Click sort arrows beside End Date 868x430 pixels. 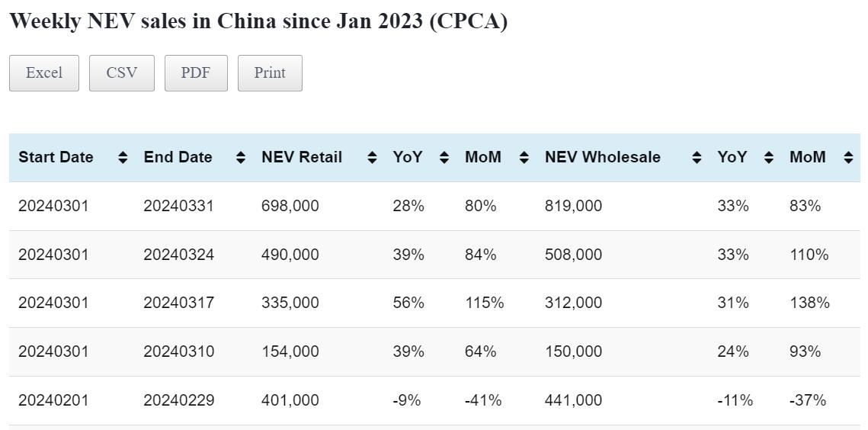point(241,158)
